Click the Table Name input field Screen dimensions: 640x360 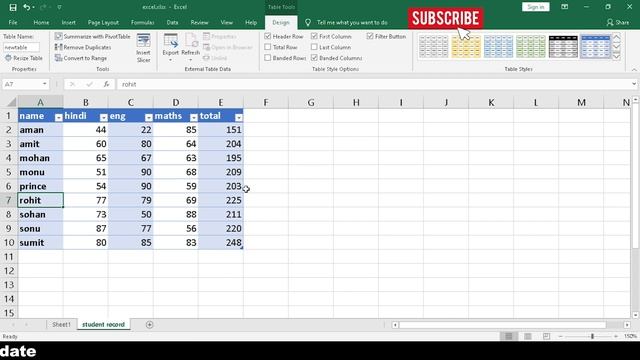click(x=21, y=47)
